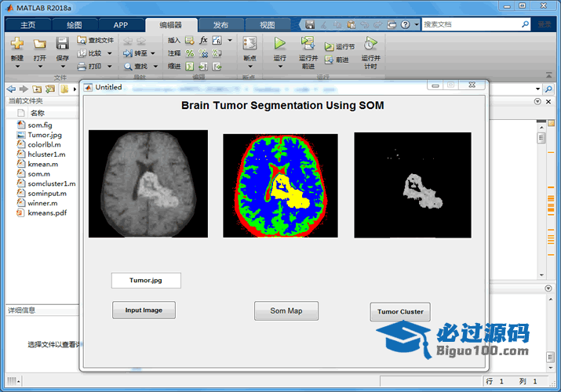
Task: Click the Breakpoints (断点) icon
Action: [x=250, y=44]
